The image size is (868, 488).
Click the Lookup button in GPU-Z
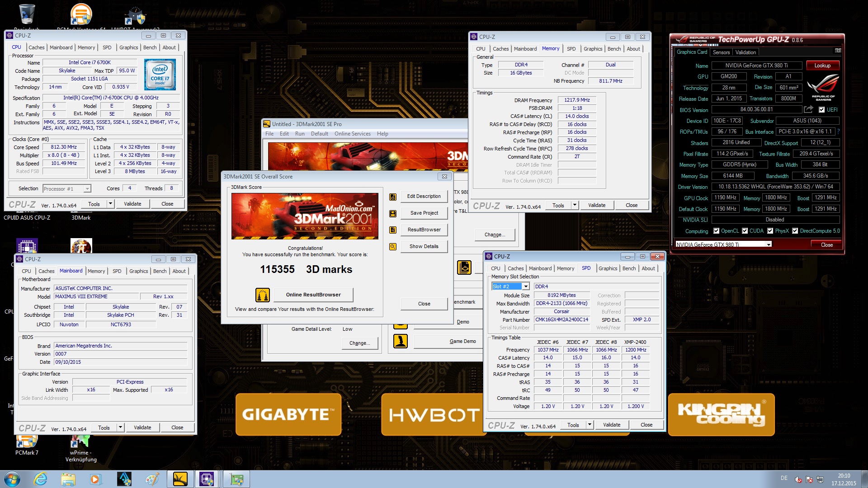coord(822,66)
